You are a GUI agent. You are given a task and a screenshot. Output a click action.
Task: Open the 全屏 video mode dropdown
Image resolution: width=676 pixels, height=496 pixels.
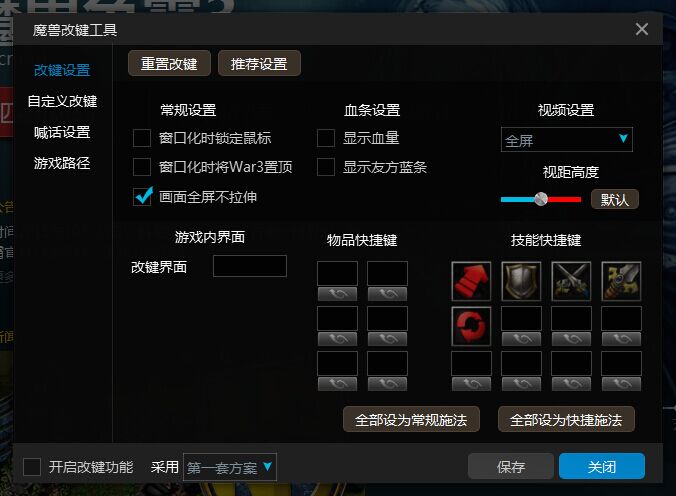pyautogui.click(x=566, y=139)
